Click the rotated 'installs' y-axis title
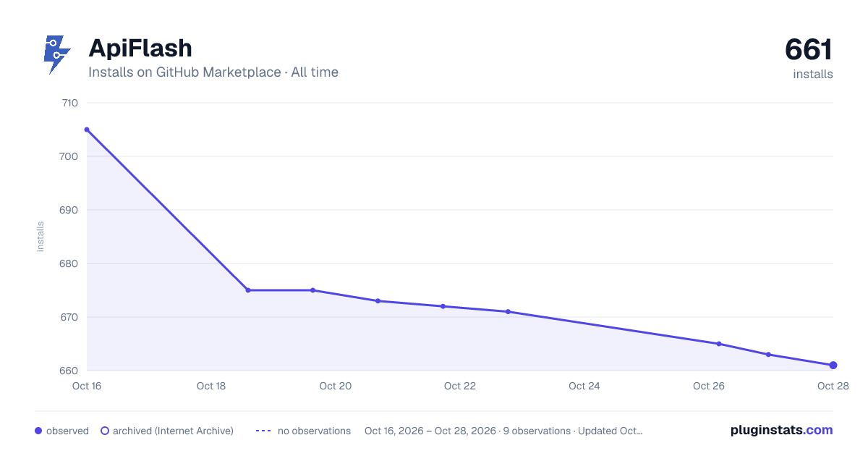The image size is (868, 456). tap(41, 237)
